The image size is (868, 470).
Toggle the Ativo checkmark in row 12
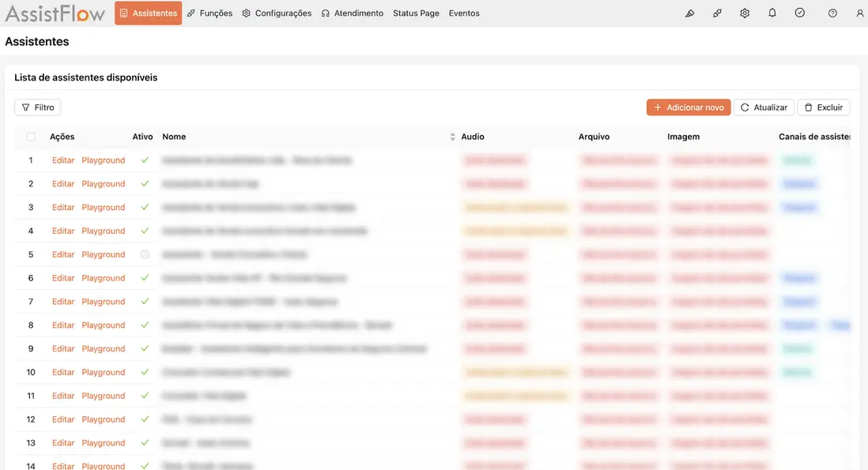(145, 419)
